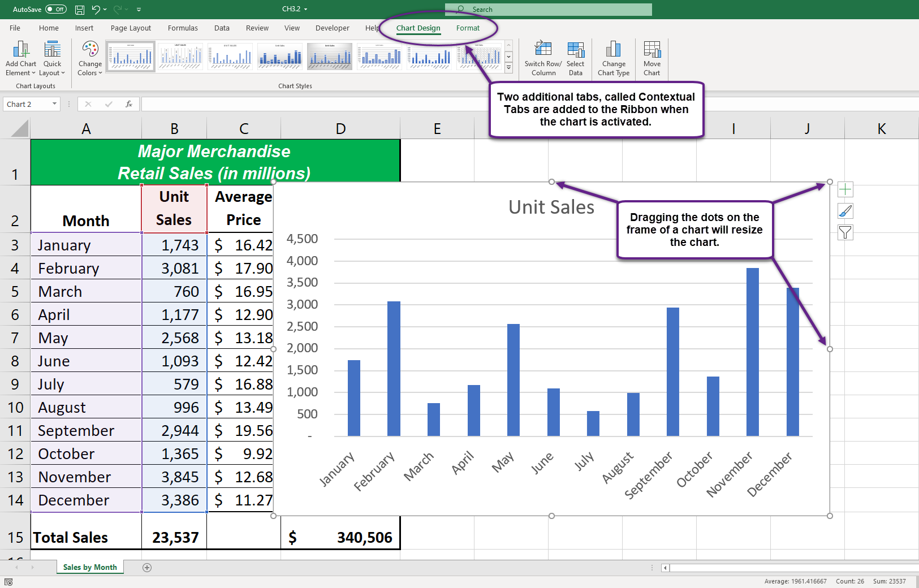
Task: Apply the third chart style thumbnail
Action: click(x=230, y=57)
